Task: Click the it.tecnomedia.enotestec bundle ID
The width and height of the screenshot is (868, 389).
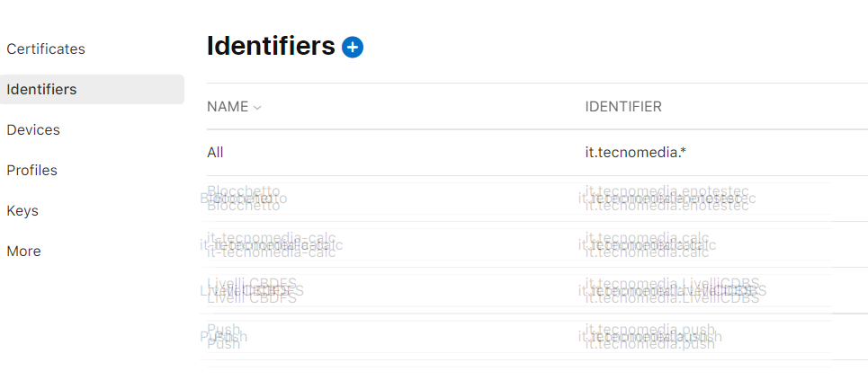Action: tap(667, 199)
